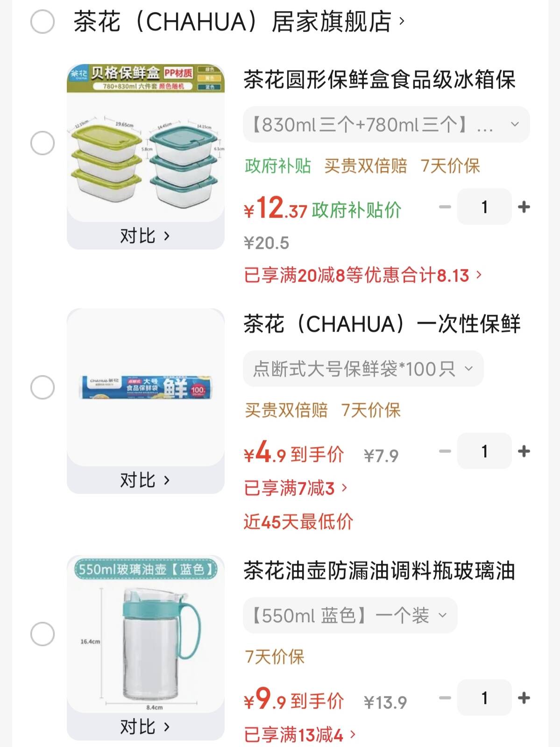Increase quantity of the glass oil bottle
The image size is (560, 747).
[x=524, y=697]
